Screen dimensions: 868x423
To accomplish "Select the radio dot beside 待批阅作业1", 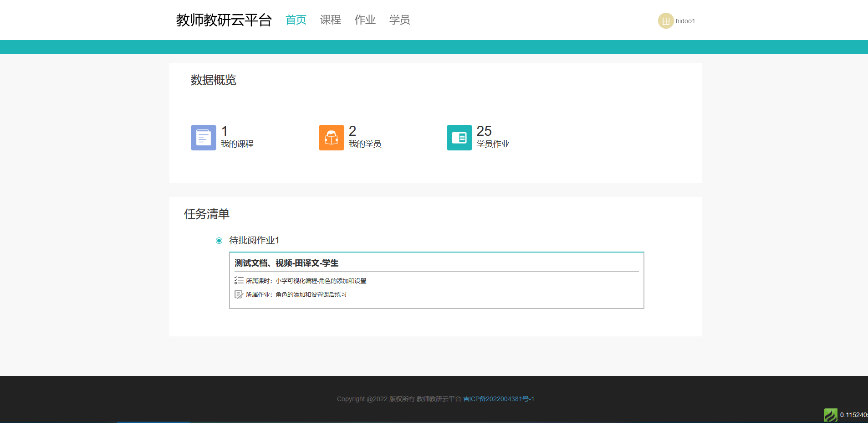I will 219,241.
